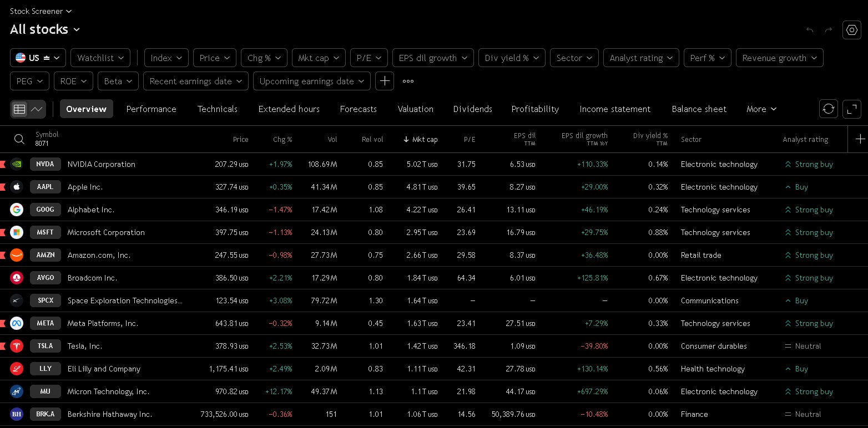
Task: Sort by the Price column header
Action: pyautogui.click(x=241, y=139)
